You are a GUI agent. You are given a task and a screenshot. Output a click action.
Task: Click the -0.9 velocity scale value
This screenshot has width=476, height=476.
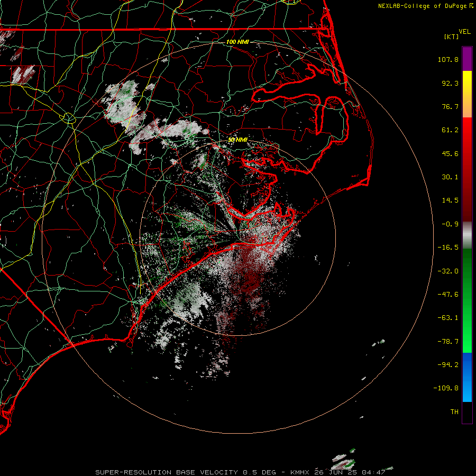tap(450, 224)
